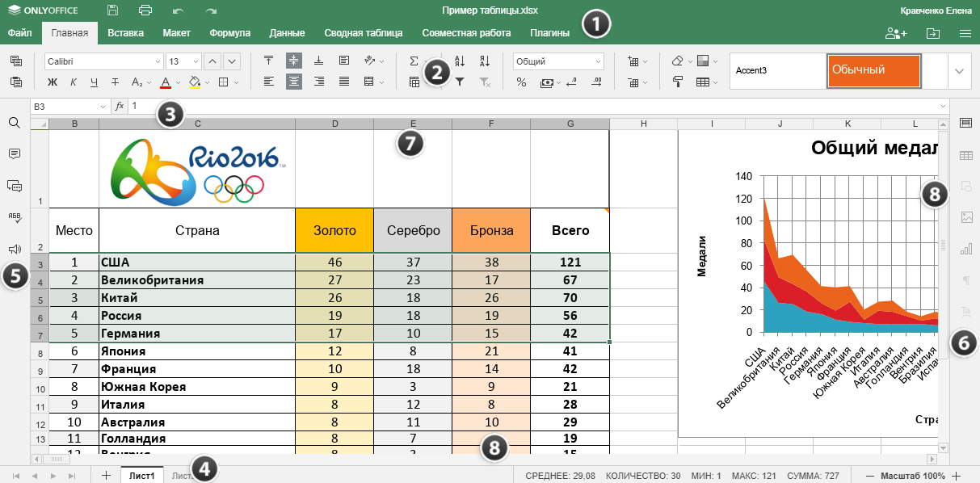Screen dimensions: 980x483
Task: Undo the last action
Action: click(178, 10)
